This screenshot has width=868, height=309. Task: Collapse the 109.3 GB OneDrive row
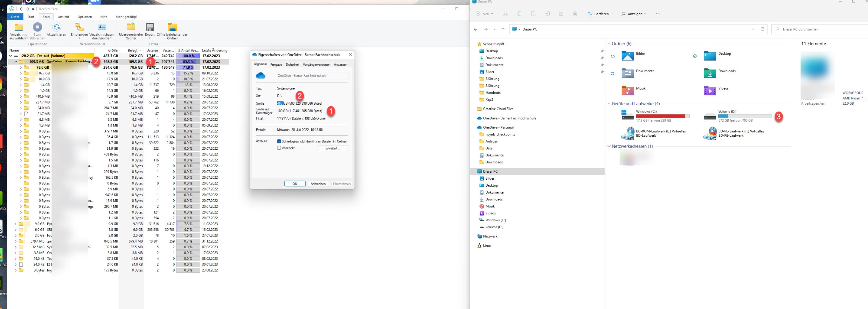(16, 62)
